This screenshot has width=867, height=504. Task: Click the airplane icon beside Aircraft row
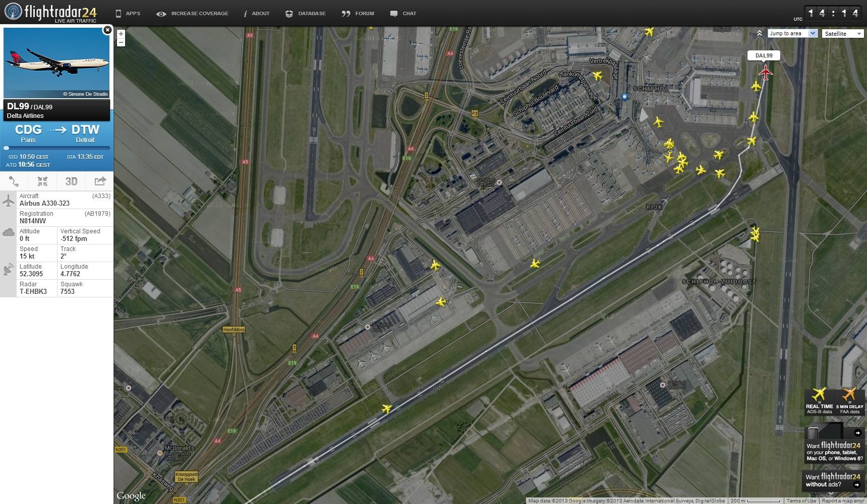tap(8, 201)
